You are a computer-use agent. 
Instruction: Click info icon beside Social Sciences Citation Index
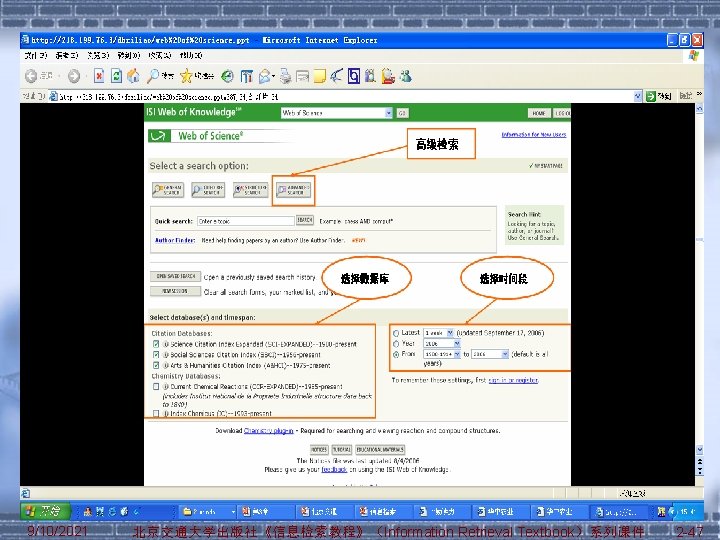pyautogui.click(x=166, y=354)
